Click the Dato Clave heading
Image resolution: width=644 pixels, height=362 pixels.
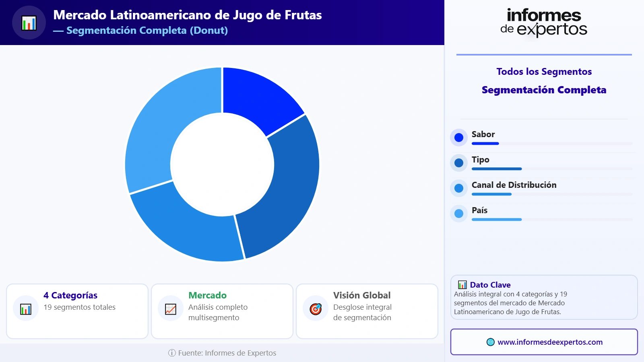pos(490,285)
